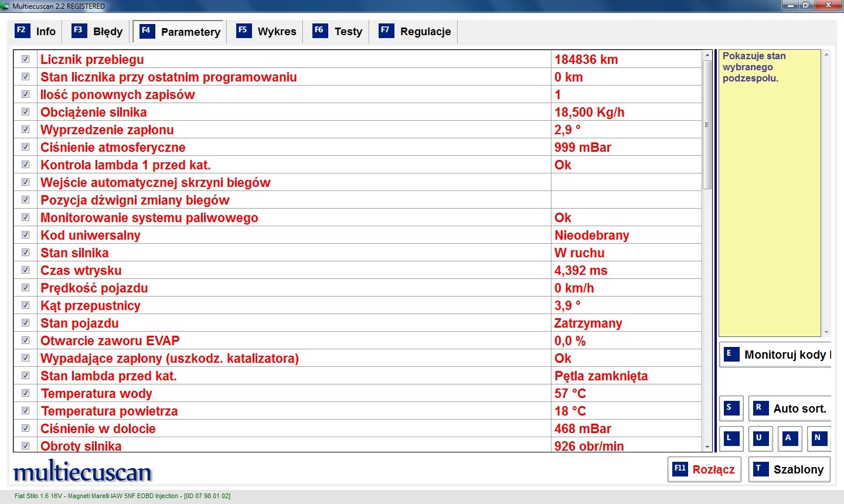The width and height of the screenshot is (844, 504).
Task: Select the 'Stan lambda przed kat.' label
Action: [108, 376]
